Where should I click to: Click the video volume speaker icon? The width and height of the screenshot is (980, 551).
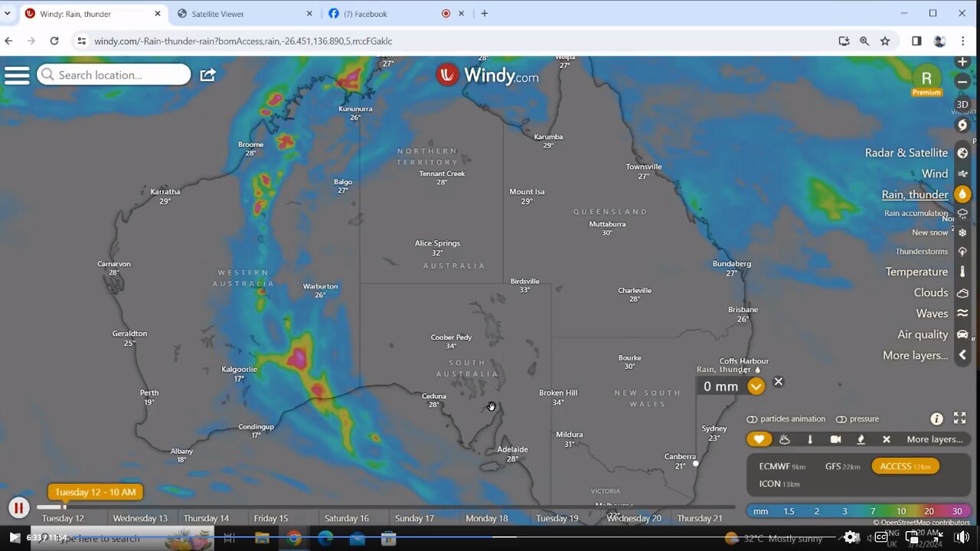point(962,537)
